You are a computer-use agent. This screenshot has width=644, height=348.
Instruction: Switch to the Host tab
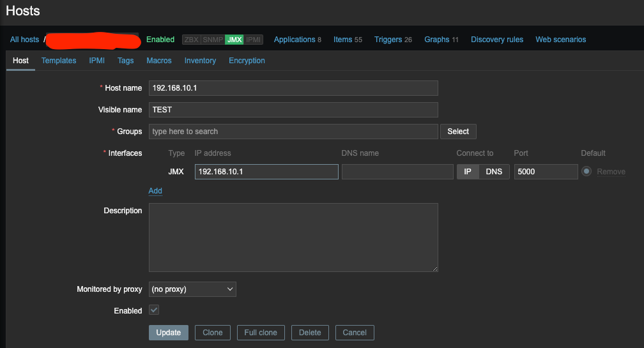20,60
